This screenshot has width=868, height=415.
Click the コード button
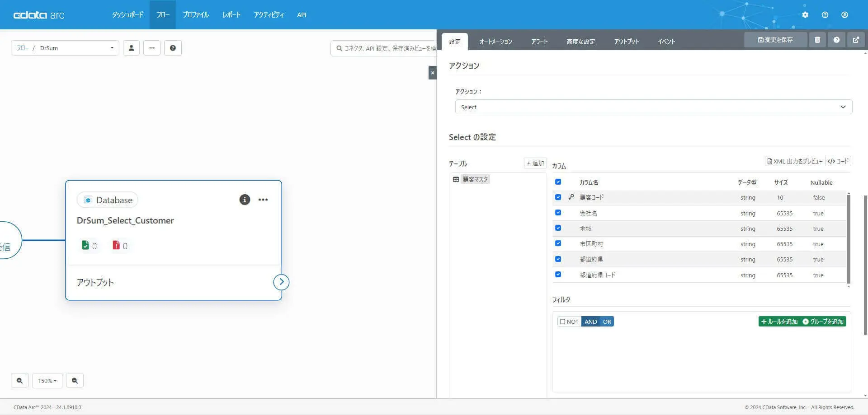coord(838,161)
